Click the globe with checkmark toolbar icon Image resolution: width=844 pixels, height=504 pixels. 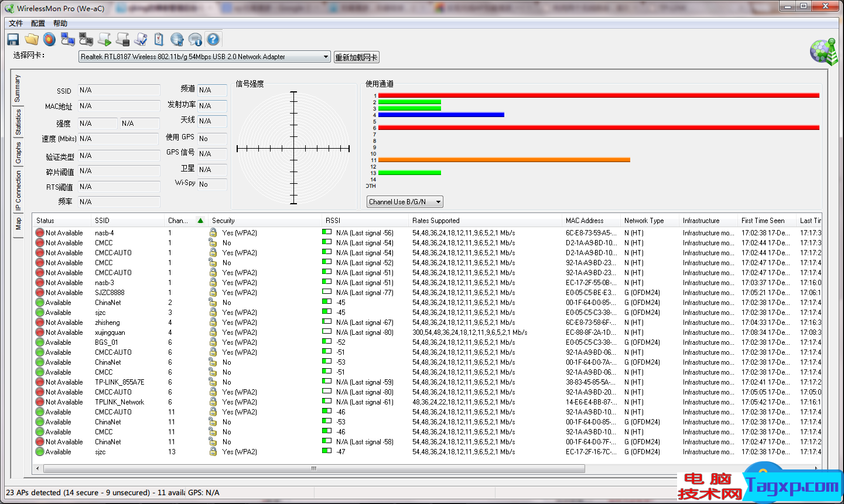tap(177, 39)
